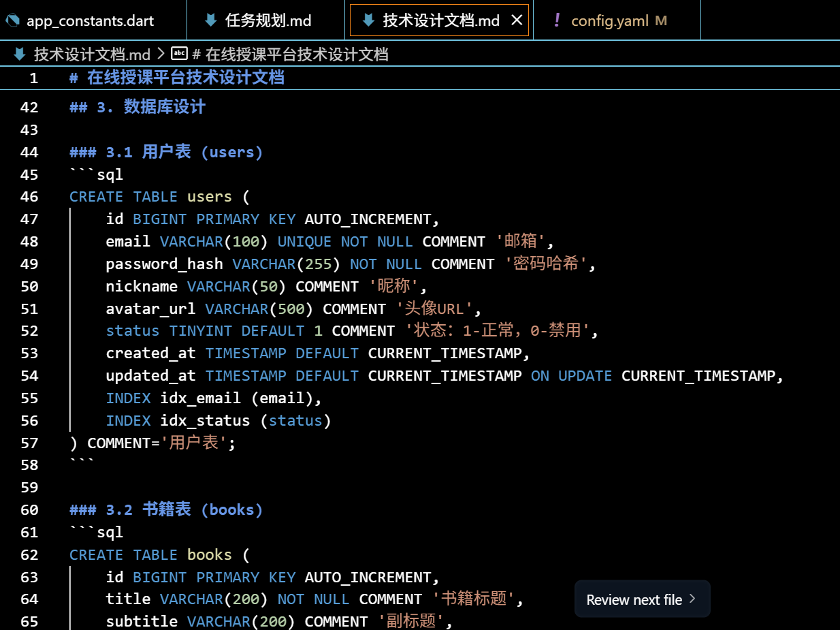840x630 pixels.
Task: Click the Dart icon on app_constants.dart tab
Action: 12,20
